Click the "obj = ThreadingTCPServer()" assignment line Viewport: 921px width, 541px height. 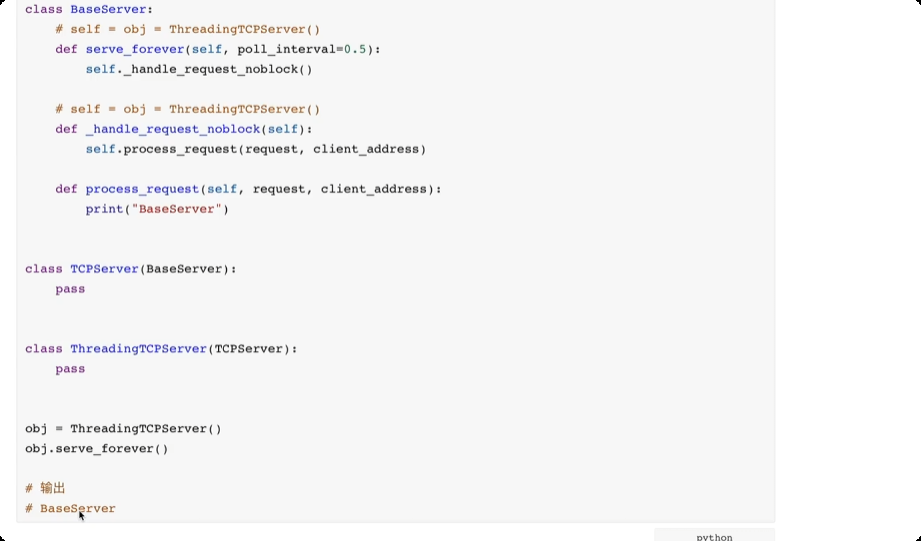coord(123,429)
